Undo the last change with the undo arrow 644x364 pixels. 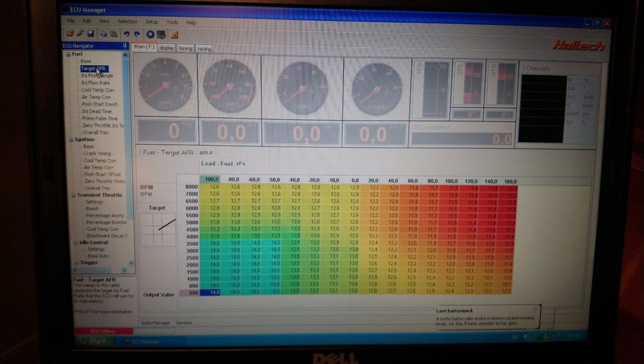coord(127,34)
